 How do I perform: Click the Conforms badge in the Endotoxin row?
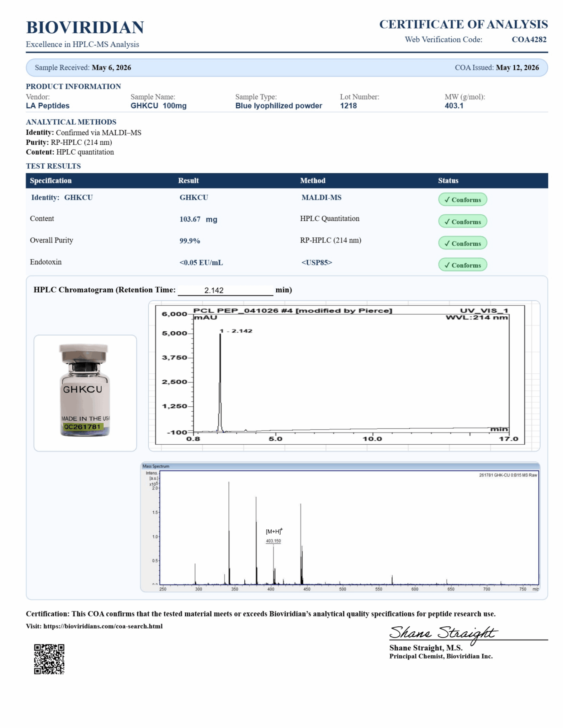(462, 265)
